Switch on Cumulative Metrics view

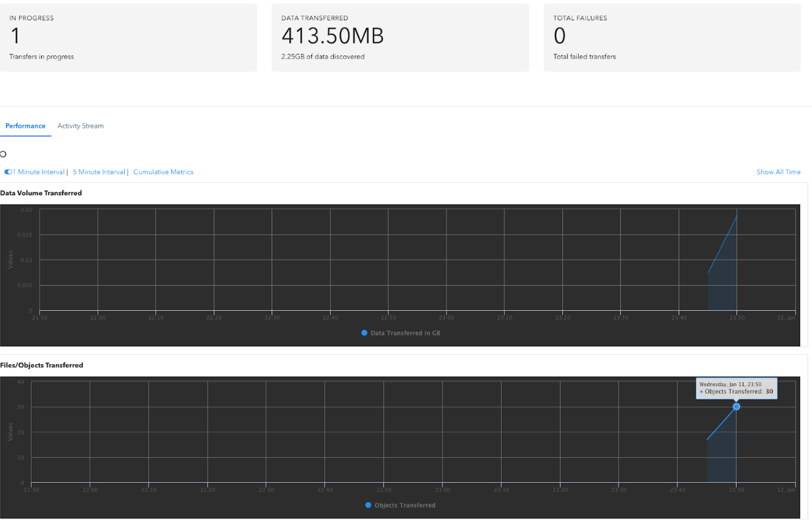pyautogui.click(x=163, y=171)
